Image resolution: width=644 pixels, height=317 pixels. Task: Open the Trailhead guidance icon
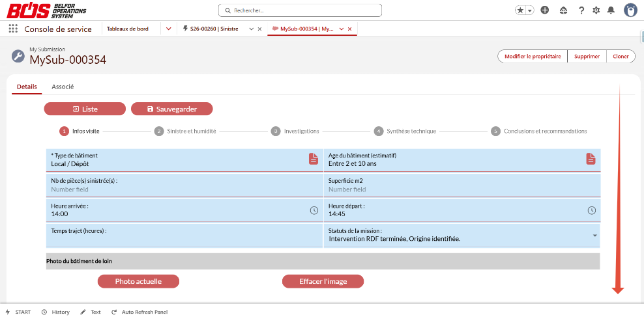[x=563, y=10]
